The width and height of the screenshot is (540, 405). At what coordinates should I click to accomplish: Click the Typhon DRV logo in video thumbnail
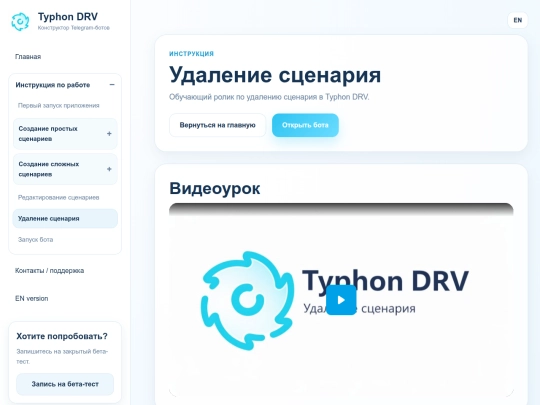[x=247, y=300]
